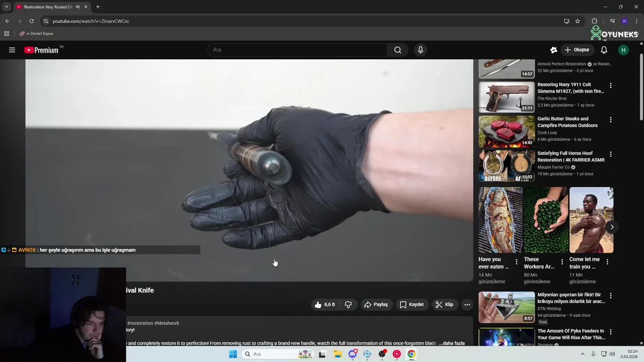Open options for 'Have you ever eaten' short

coord(516,262)
